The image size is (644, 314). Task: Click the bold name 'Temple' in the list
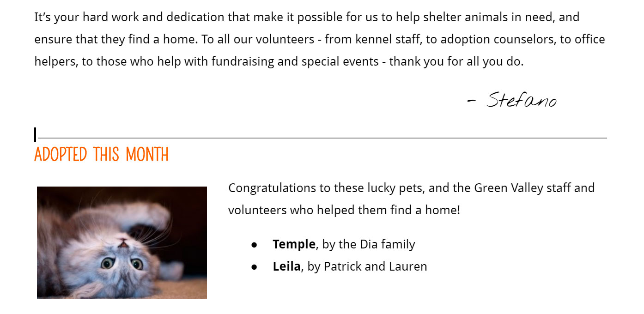coord(294,244)
